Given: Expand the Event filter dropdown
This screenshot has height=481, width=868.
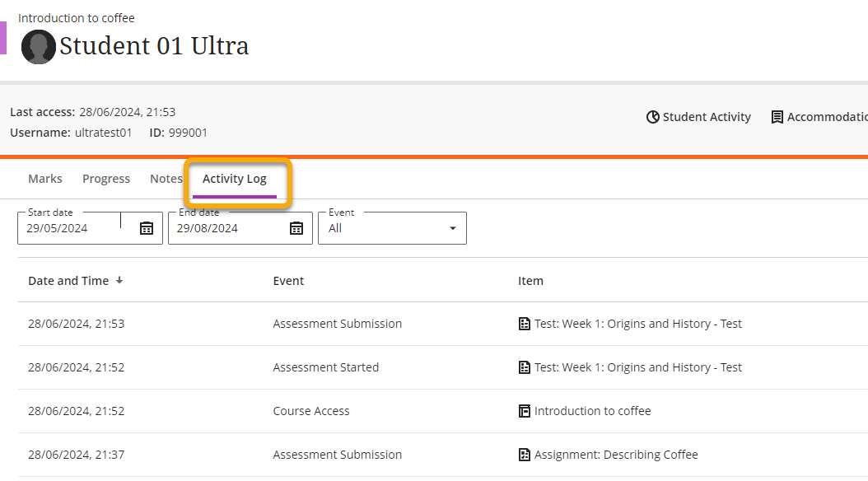Looking at the screenshot, I should pos(452,228).
